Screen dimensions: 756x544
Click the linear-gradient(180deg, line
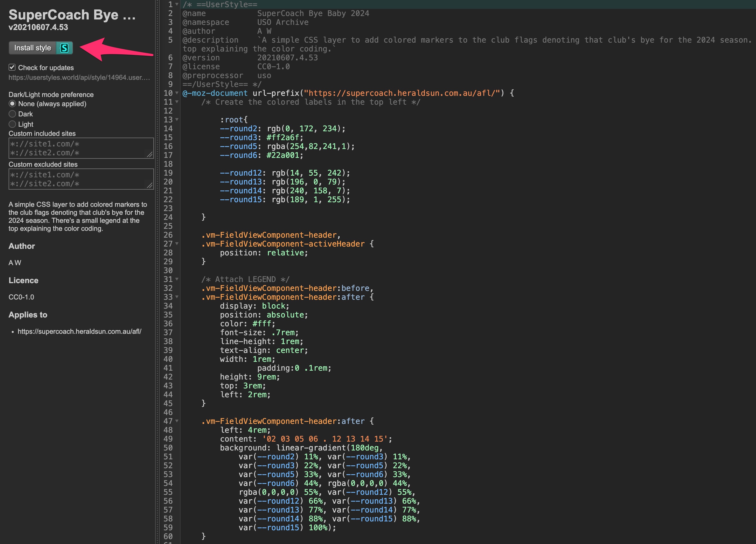click(301, 448)
